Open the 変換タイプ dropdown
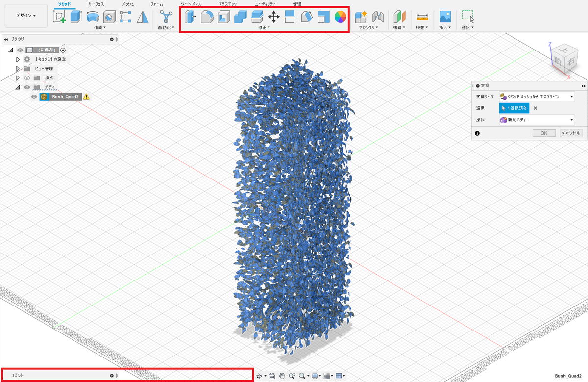 pyautogui.click(x=537, y=97)
